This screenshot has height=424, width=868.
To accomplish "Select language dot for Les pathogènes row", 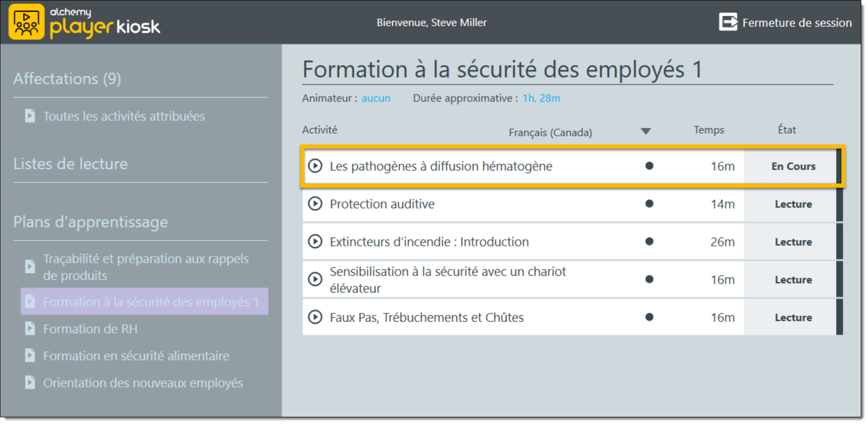I will (x=649, y=166).
